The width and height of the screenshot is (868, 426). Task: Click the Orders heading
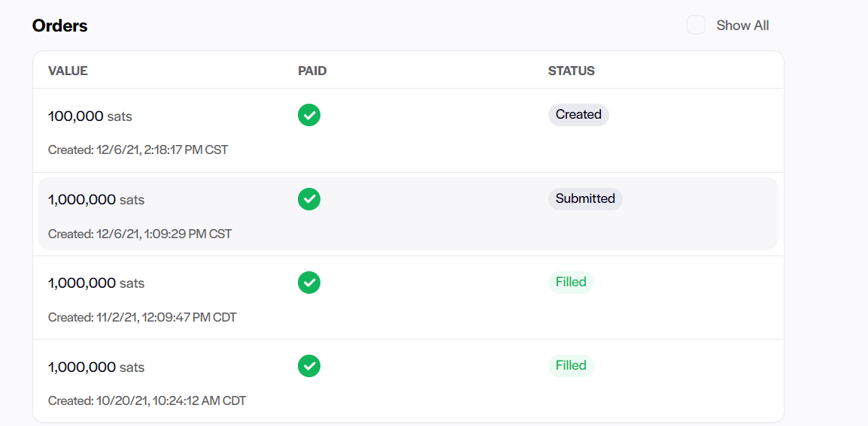[x=60, y=26]
